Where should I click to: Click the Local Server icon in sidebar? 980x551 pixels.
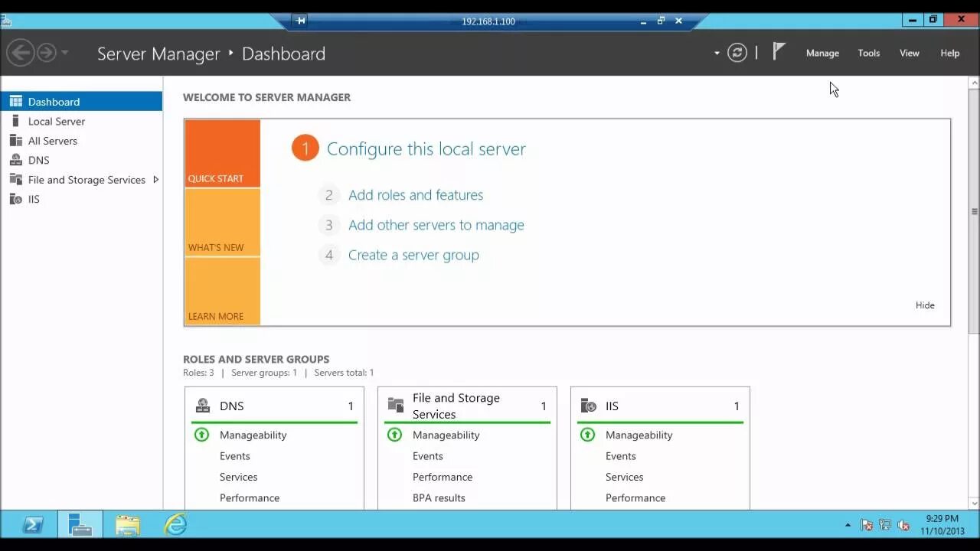pyautogui.click(x=15, y=121)
